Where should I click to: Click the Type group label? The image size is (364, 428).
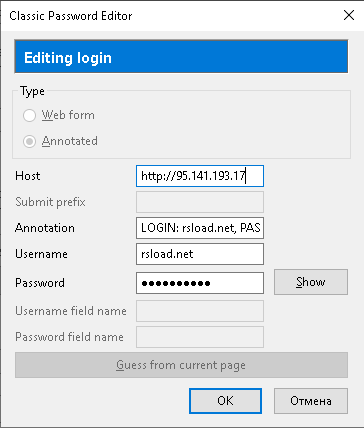click(32, 91)
